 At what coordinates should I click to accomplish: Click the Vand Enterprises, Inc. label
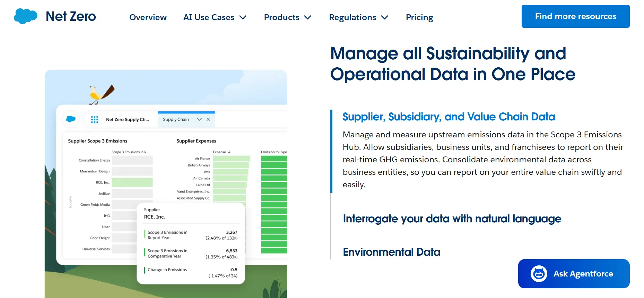[x=193, y=191]
